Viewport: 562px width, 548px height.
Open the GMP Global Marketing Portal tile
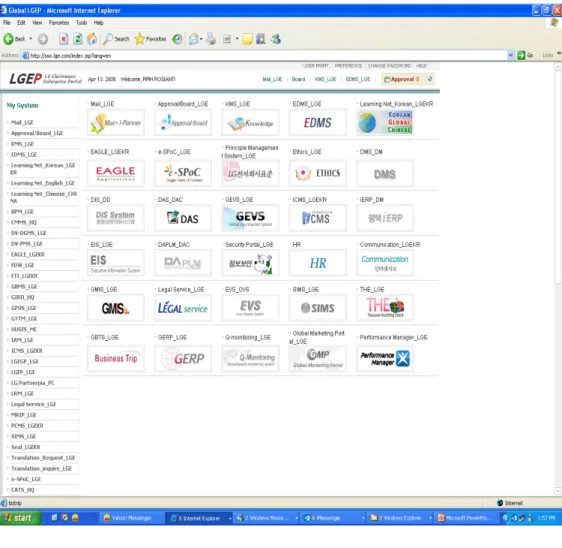[x=318, y=358]
